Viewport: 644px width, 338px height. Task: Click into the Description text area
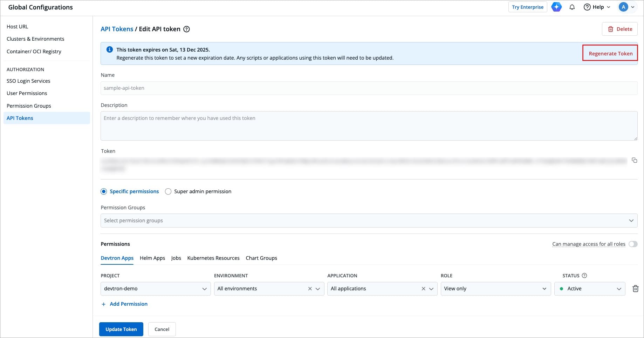(369, 126)
